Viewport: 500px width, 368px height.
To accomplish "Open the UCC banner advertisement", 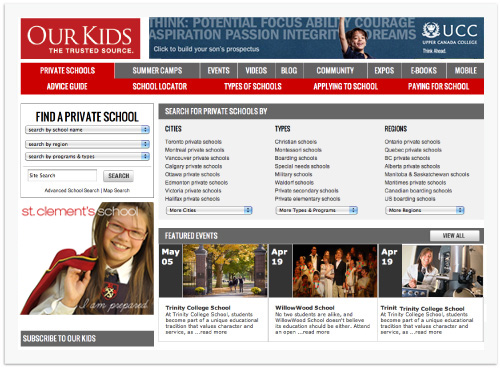I will click(316, 38).
